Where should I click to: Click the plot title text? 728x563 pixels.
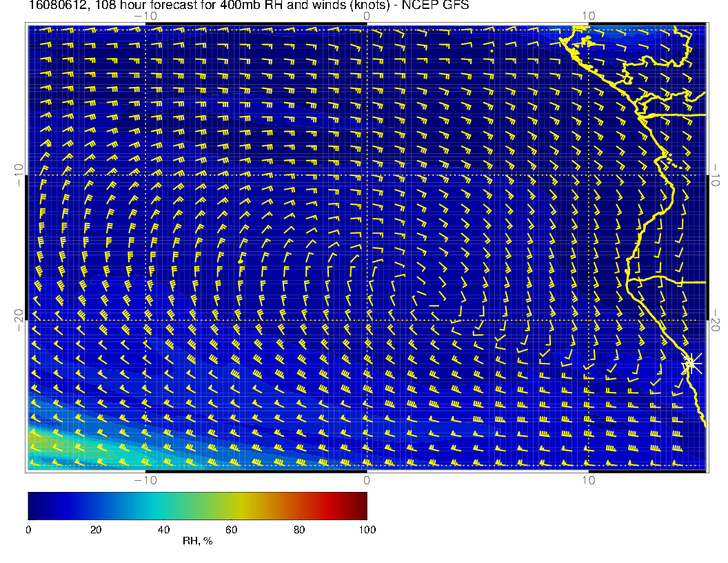click(249, 6)
